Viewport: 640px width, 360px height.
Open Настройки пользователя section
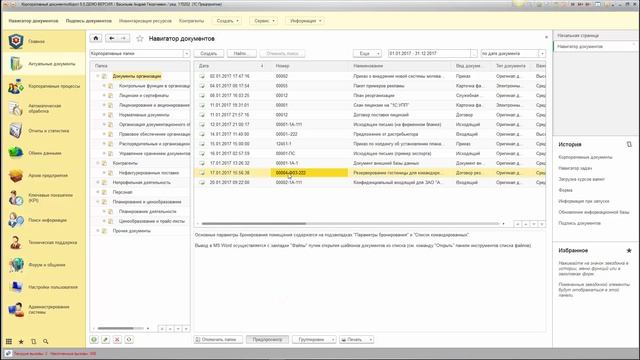43,287
